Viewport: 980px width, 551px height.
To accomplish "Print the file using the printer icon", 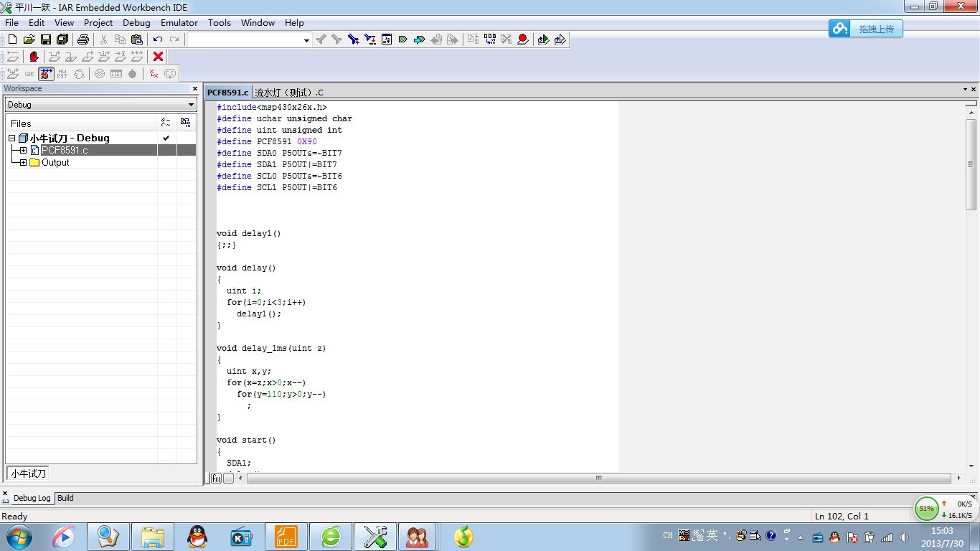I will 83,39.
